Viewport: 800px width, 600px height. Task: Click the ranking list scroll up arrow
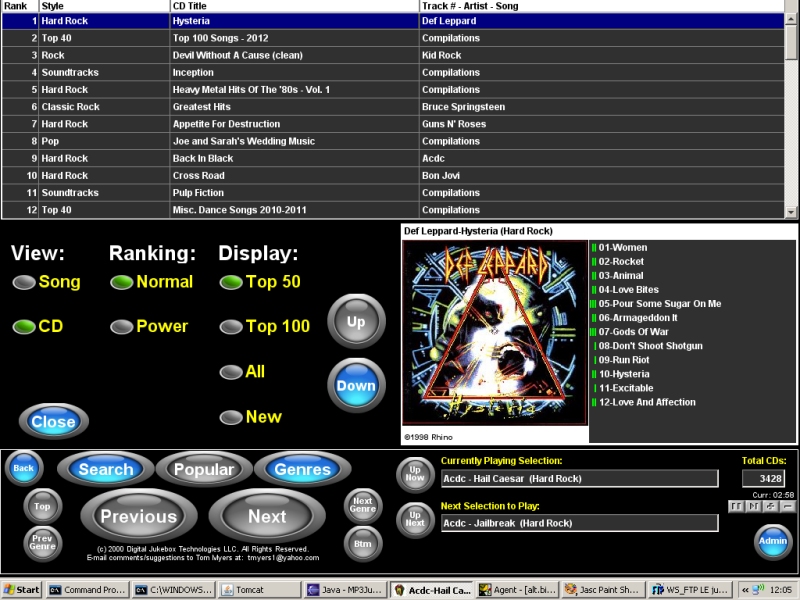coord(791,19)
